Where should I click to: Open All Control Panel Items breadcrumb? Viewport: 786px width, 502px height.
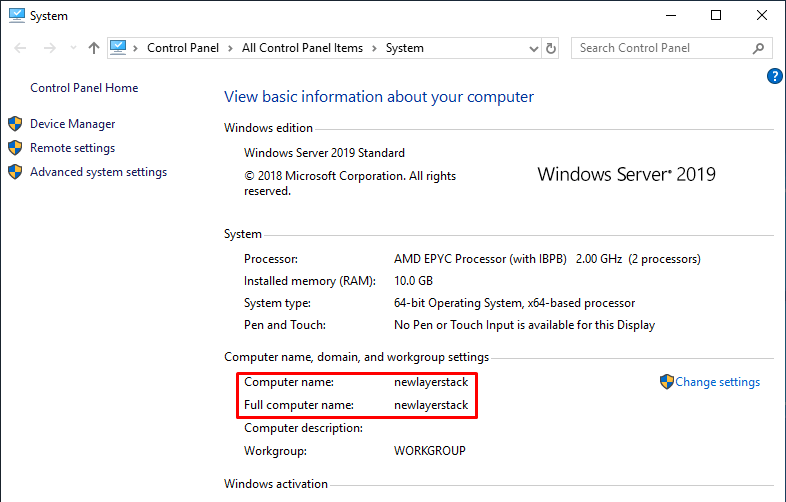302,48
